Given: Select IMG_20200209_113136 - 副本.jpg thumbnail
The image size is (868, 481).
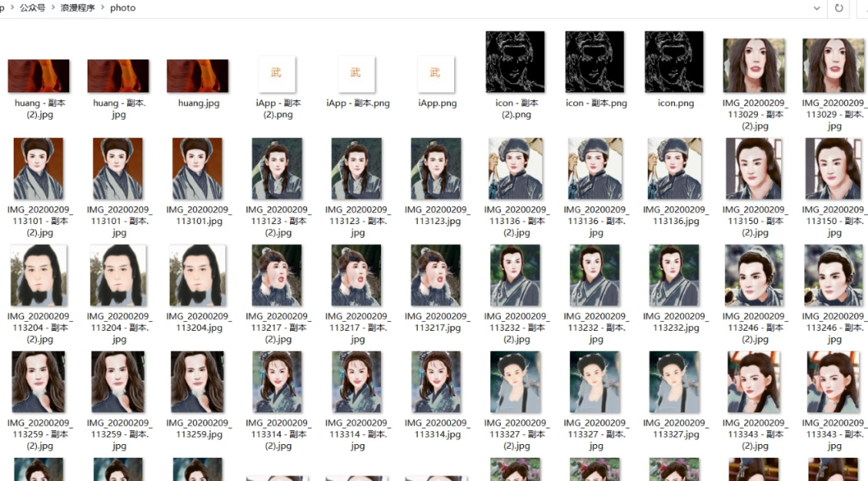Looking at the screenshot, I should (x=595, y=168).
